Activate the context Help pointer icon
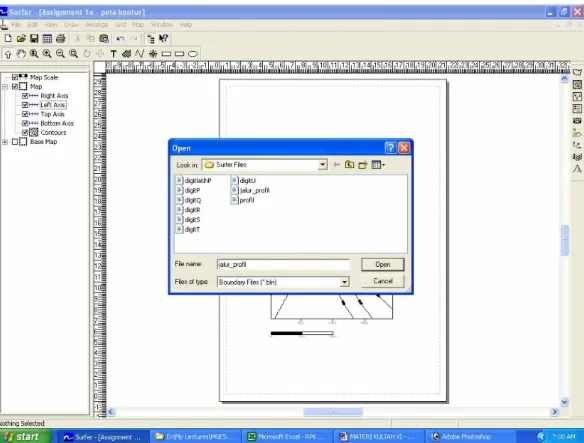This screenshot has width=584, height=443. click(x=164, y=38)
